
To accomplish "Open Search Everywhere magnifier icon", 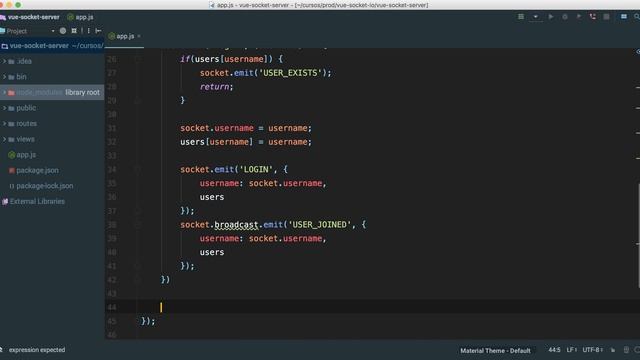I will 637,17.
